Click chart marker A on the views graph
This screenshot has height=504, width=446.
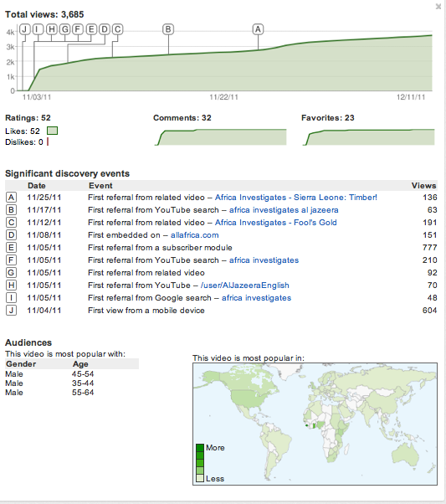pos(258,29)
